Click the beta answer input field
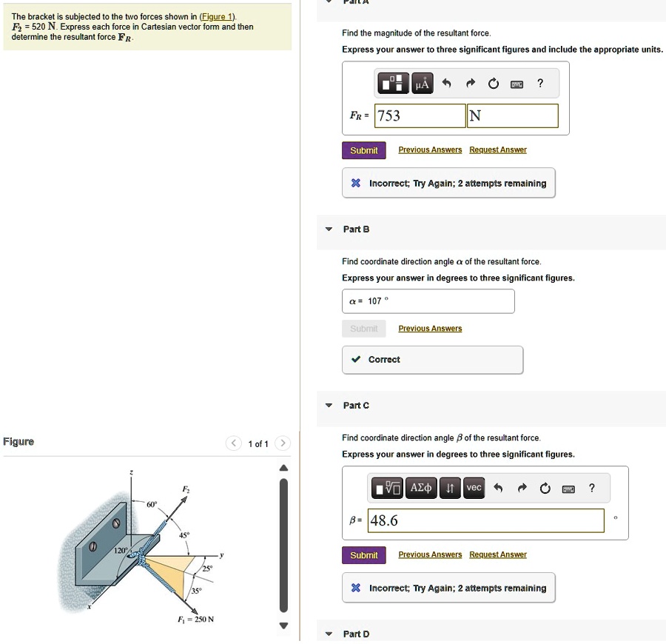This screenshot has height=644, width=666. pos(485,520)
